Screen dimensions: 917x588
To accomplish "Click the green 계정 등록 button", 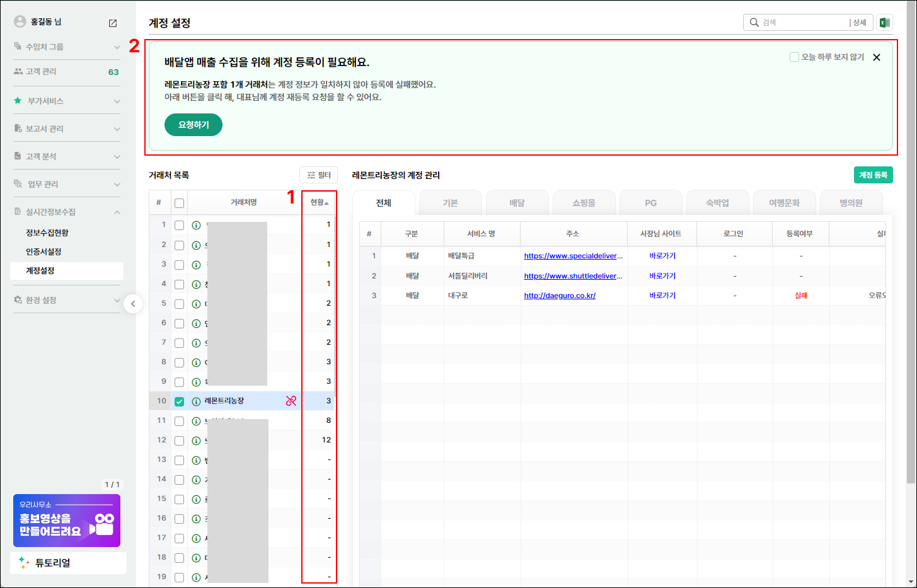I will coord(873,175).
